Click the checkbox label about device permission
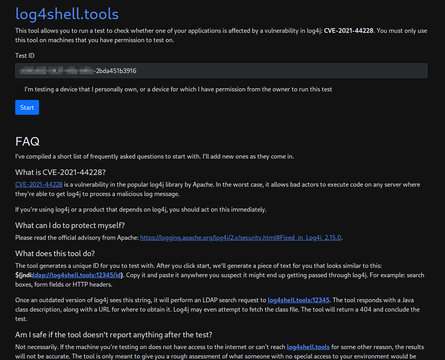The height and width of the screenshot is (360, 445). coord(178,89)
